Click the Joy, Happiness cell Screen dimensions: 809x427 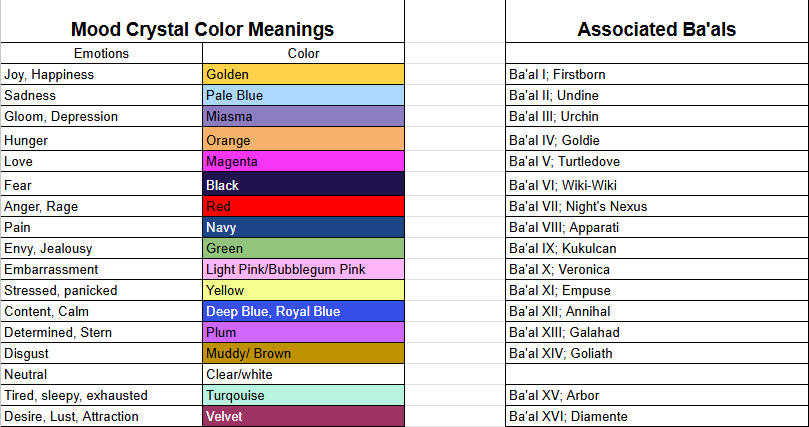101,74
